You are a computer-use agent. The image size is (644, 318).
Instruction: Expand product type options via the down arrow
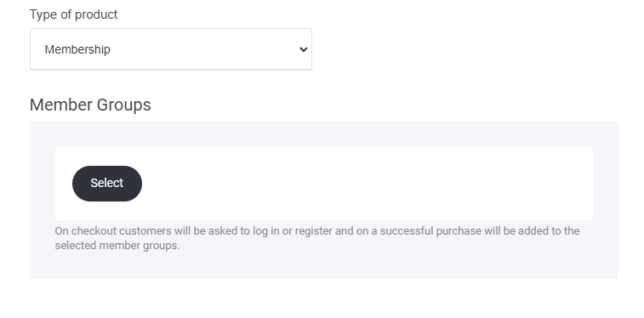pyautogui.click(x=304, y=49)
